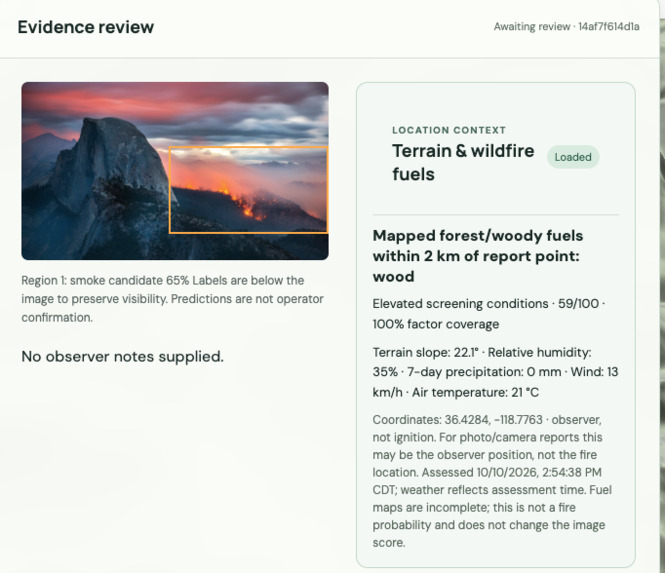The image size is (665, 573).
Task: Click the 'LOCATION CONTEXT' label
Action: tap(449, 130)
